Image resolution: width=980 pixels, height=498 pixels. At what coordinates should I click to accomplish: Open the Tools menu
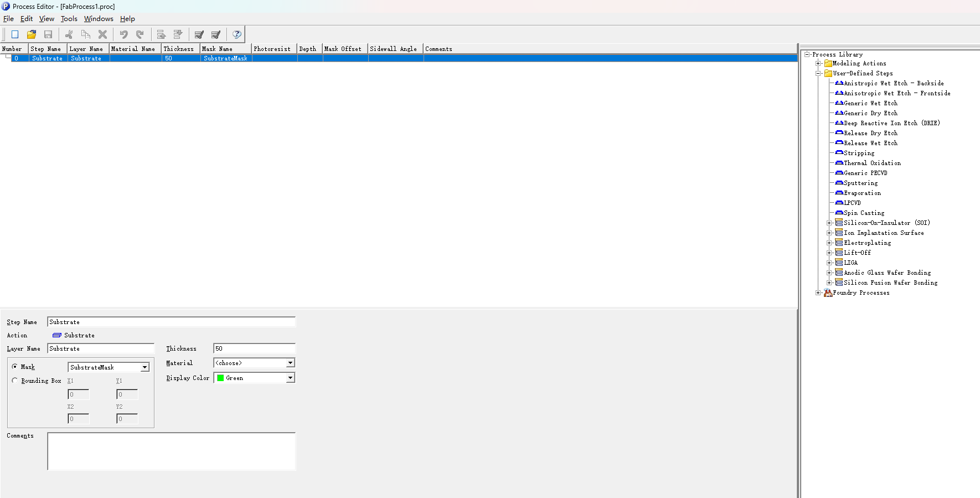(69, 19)
